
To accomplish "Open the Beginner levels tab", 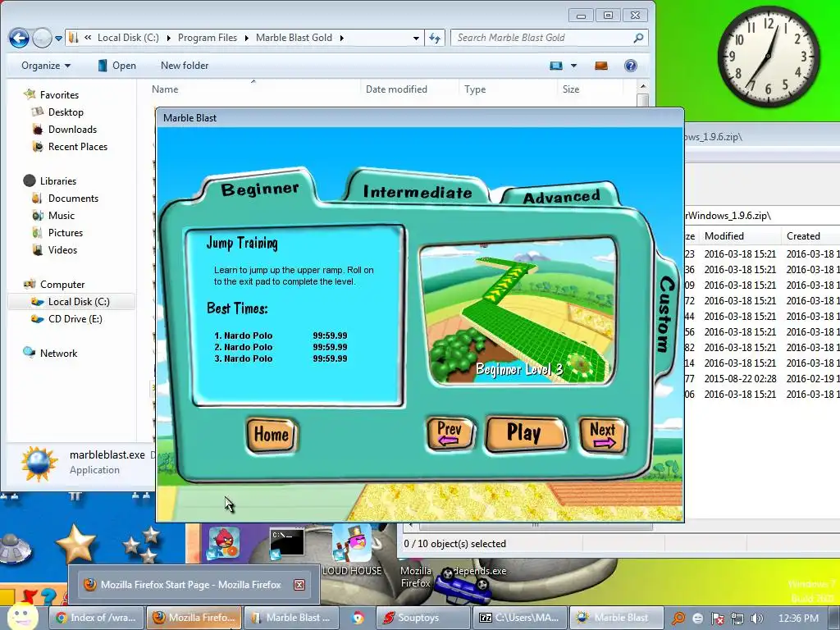I will (260, 188).
